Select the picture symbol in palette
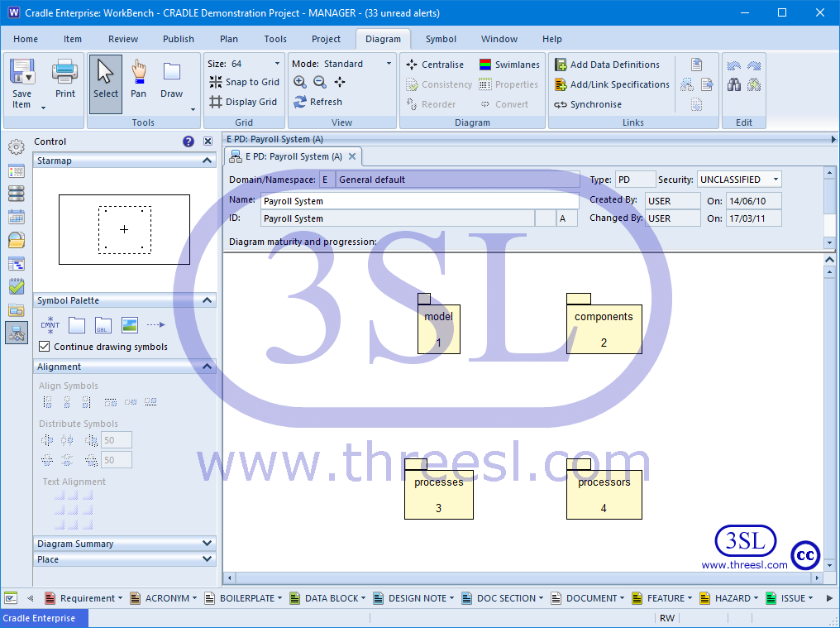Screen dimensions: 840x628 pyautogui.click(x=130, y=325)
